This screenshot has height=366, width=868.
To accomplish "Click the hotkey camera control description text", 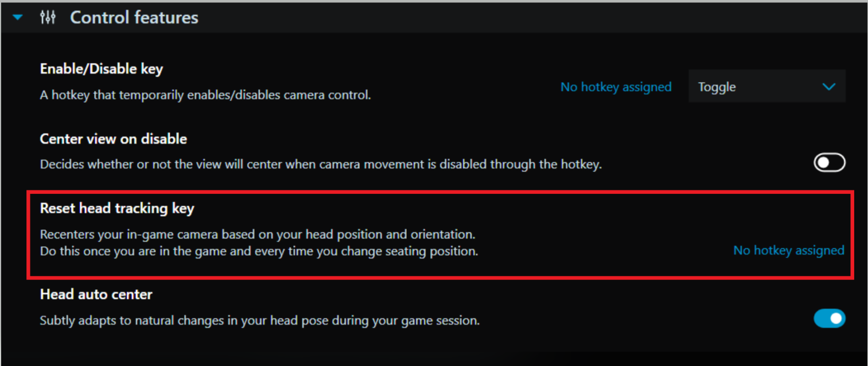I will point(205,95).
